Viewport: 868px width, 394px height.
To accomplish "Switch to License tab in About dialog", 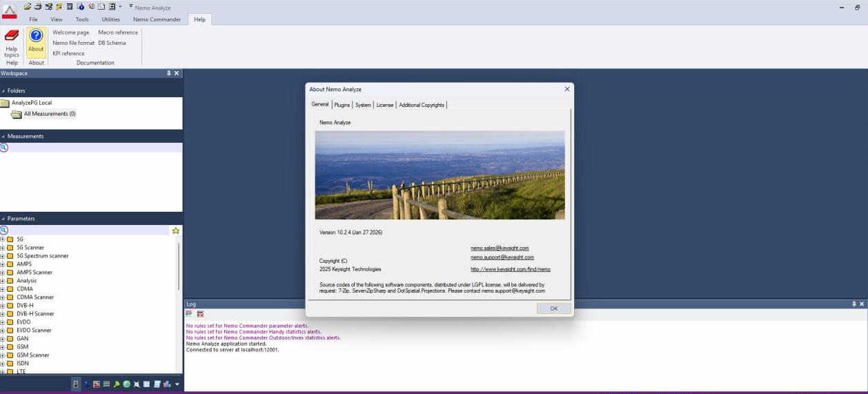I will 385,105.
